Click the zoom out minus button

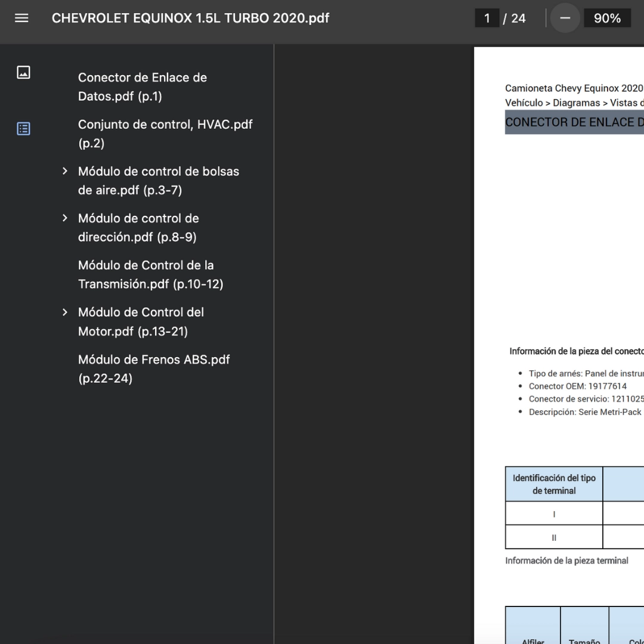pyautogui.click(x=565, y=18)
